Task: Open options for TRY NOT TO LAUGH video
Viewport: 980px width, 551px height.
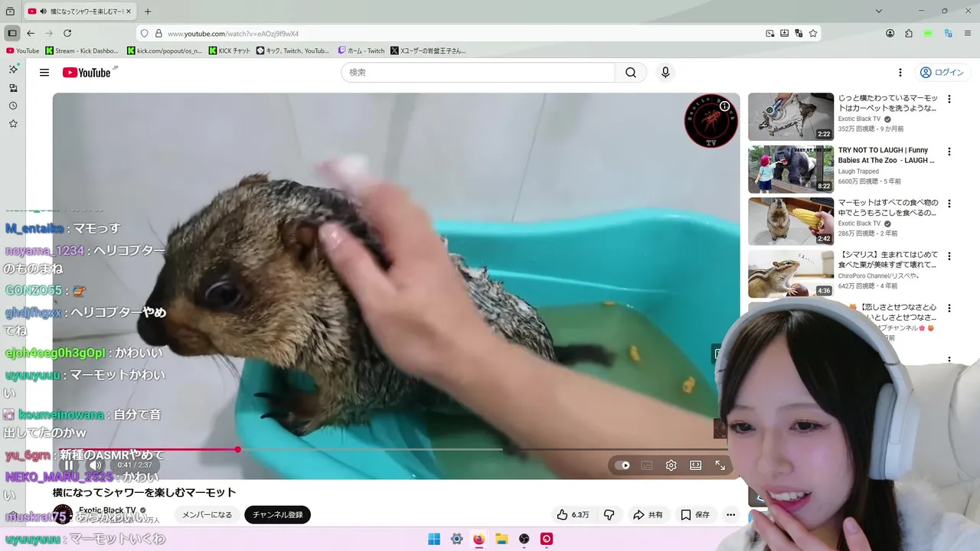Action: coord(949,152)
